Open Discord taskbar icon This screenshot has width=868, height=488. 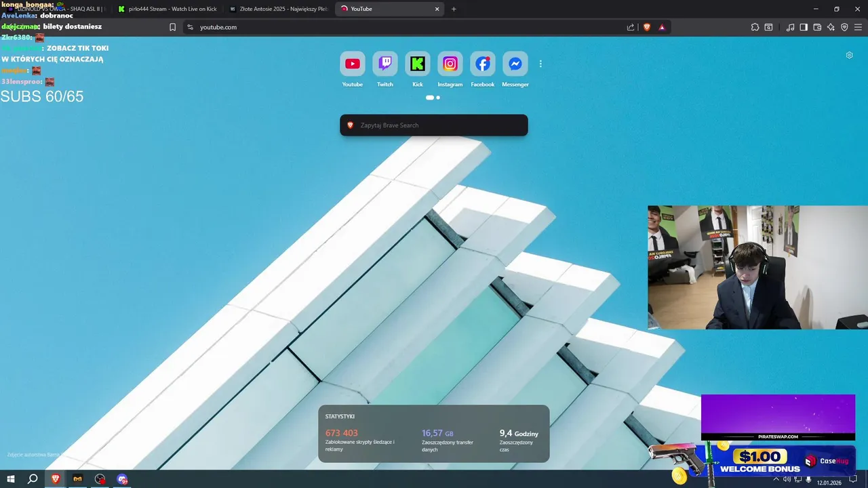pyautogui.click(x=122, y=479)
